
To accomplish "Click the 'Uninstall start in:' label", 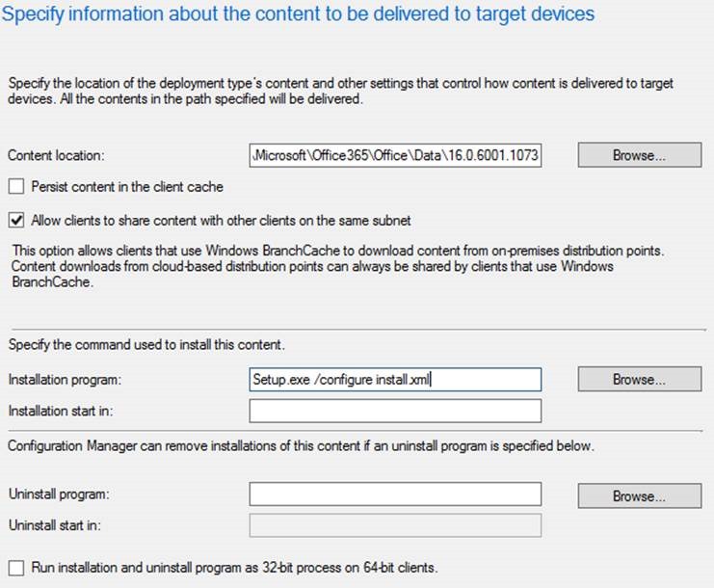I will (x=55, y=525).
